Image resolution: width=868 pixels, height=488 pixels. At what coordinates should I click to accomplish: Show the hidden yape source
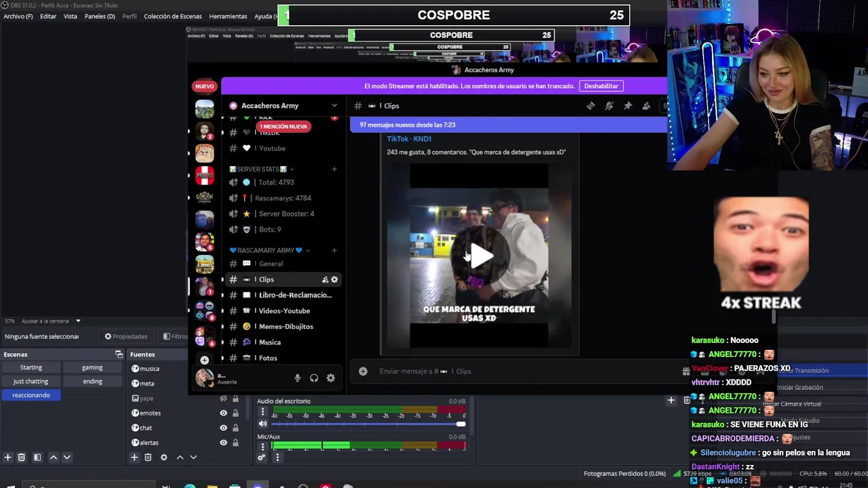pos(223,399)
